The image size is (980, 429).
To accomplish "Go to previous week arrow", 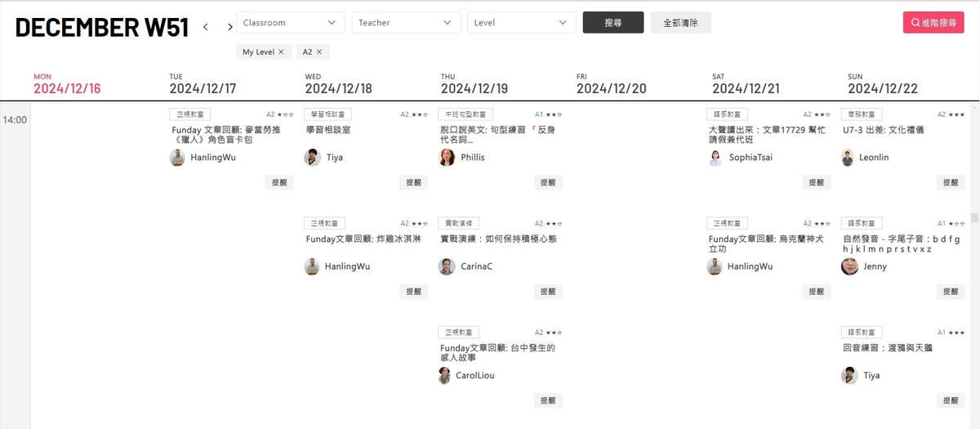I will 206,27.
